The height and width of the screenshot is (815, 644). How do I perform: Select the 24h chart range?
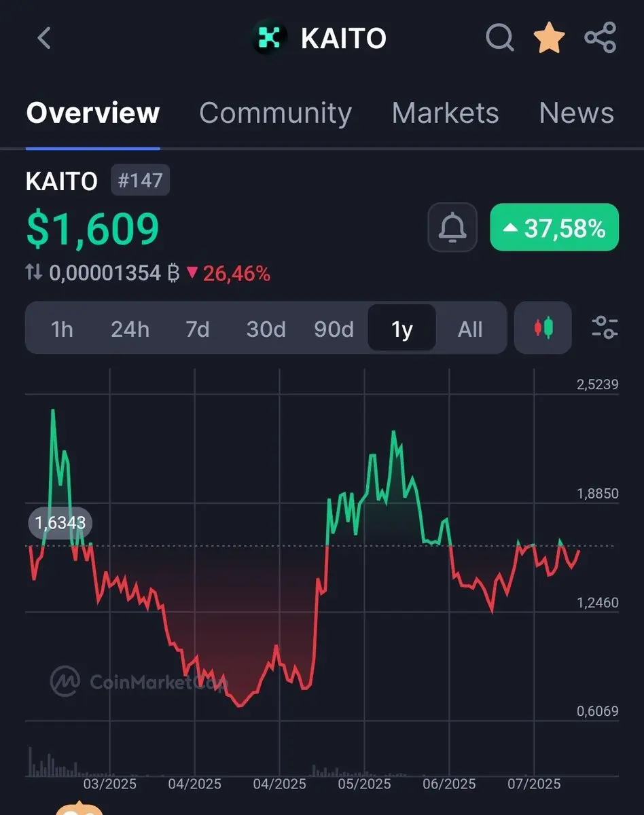[130, 329]
